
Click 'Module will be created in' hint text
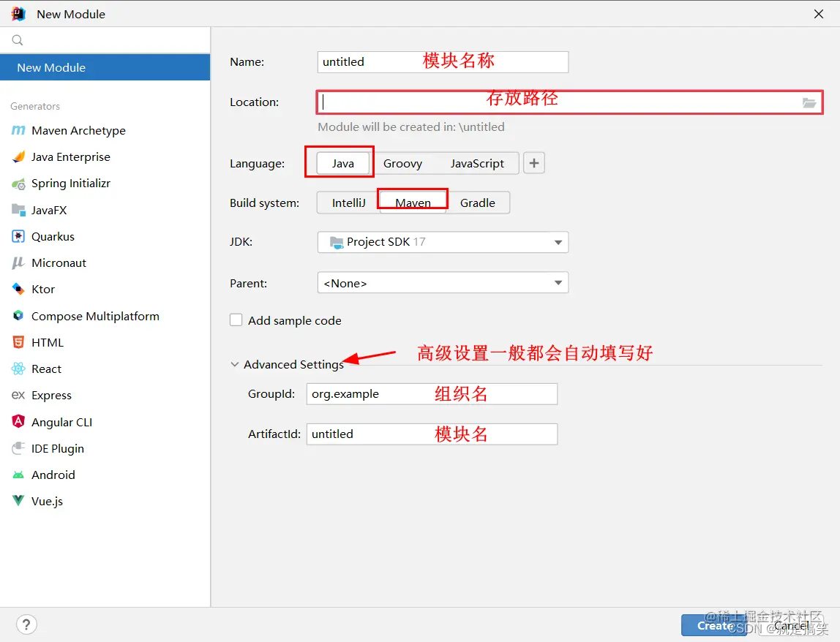coord(411,127)
